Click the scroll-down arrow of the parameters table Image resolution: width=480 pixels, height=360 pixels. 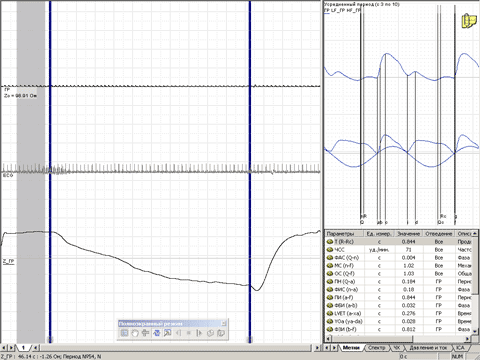(x=476, y=330)
